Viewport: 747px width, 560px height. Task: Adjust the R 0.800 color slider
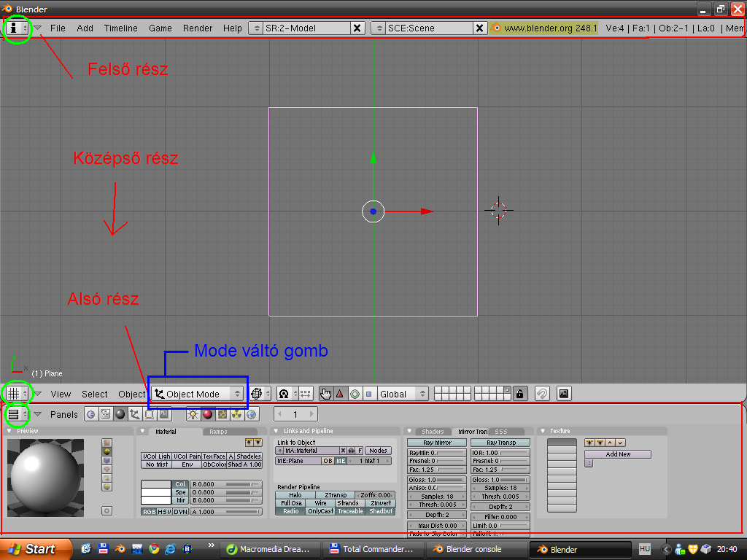[226, 484]
